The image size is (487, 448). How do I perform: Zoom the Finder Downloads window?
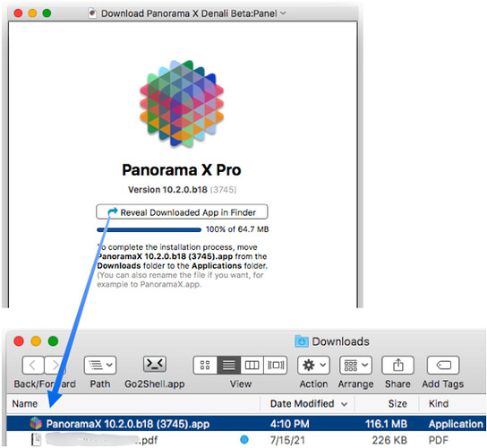[x=53, y=341]
